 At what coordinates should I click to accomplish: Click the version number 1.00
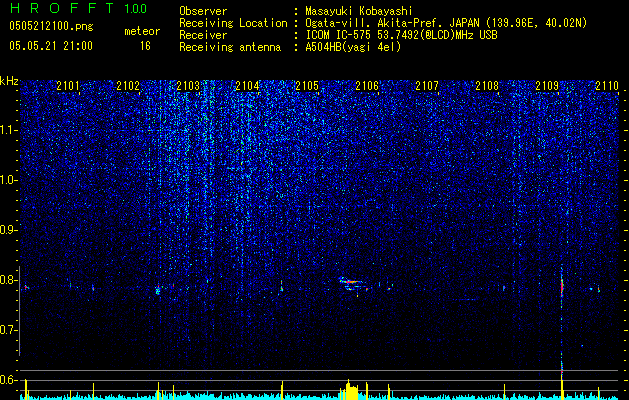coord(136,8)
